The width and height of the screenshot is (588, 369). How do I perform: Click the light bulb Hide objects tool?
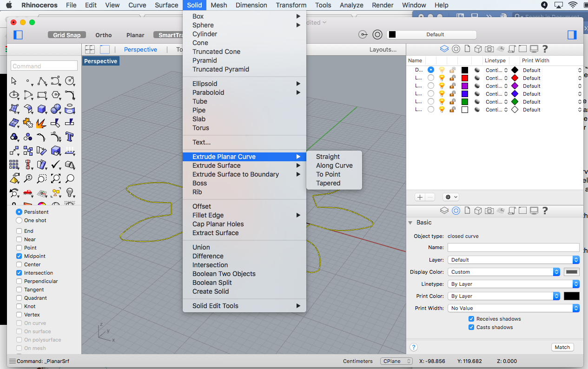pyautogui.click(x=70, y=192)
